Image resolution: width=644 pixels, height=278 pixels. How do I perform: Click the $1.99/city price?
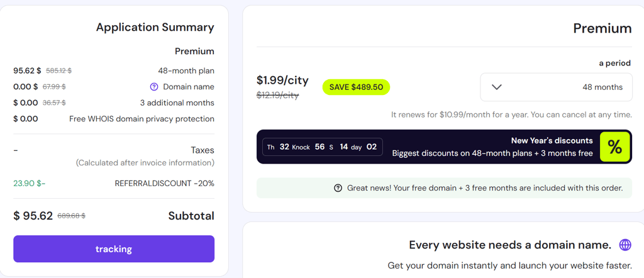282,80
